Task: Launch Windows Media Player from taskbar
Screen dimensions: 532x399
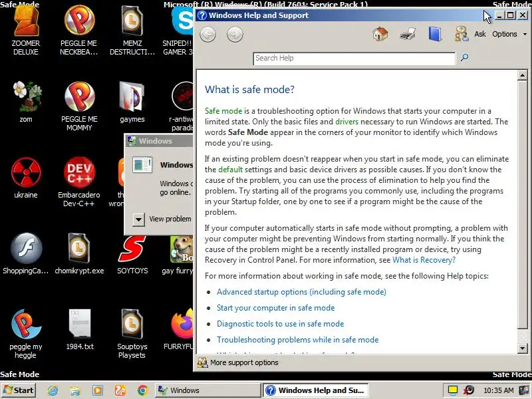Action: 98,390
